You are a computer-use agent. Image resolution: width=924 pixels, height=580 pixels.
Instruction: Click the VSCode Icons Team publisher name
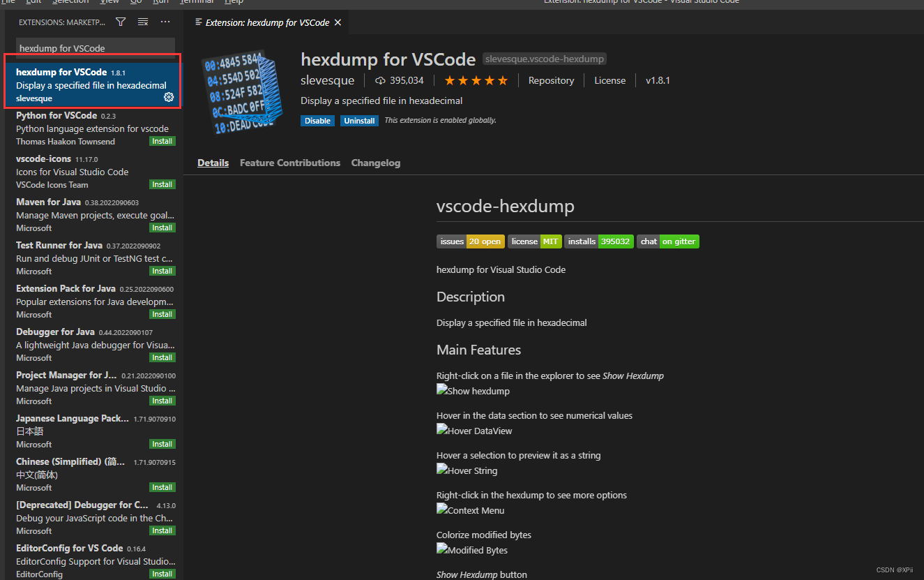[x=52, y=185]
